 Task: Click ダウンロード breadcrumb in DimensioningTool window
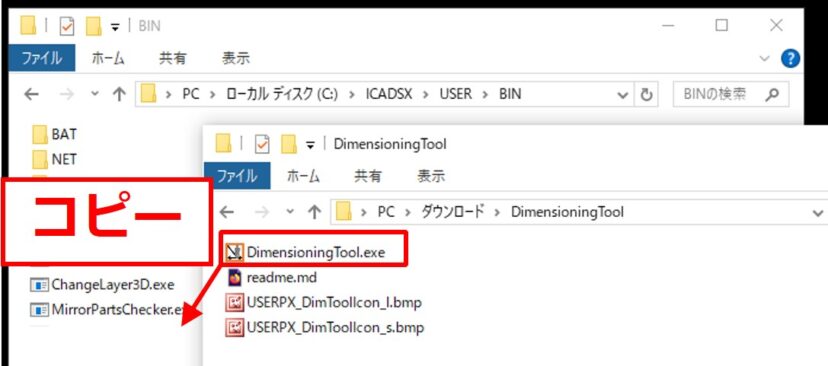[x=452, y=212]
